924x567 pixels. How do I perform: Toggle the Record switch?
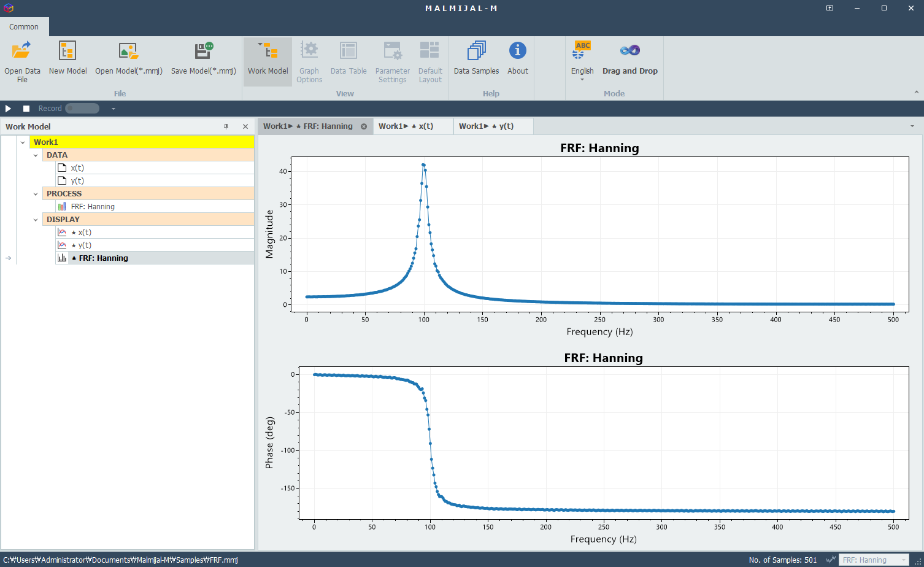[x=82, y=109]
